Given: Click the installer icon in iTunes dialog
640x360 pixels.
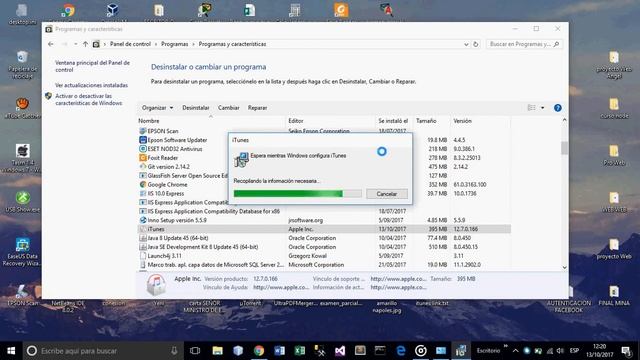Looking at the screenshot, I should (x=241, y=159).
